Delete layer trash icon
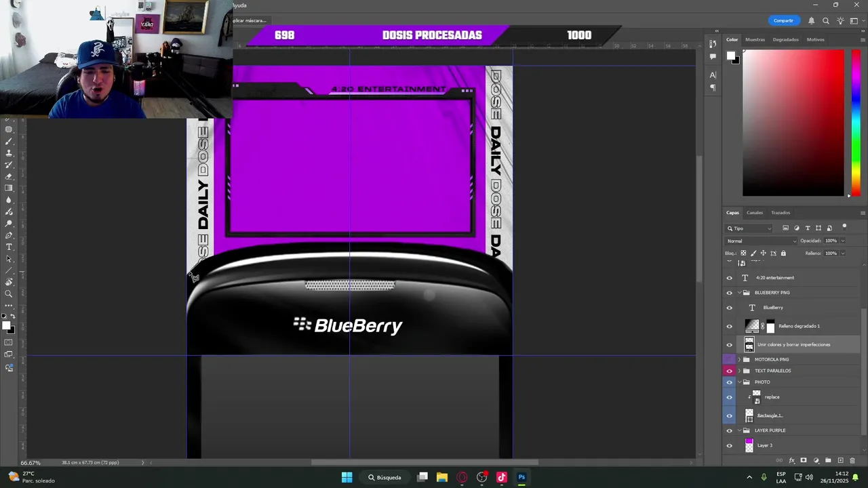Image resolution: width=868 pixels, height=488 pixels. [x=852, y=461]
